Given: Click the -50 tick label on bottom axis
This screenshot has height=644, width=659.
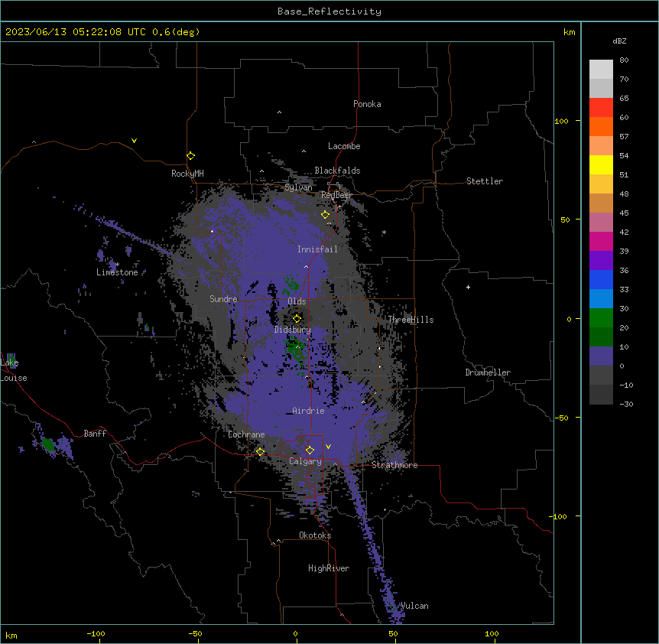Looking at the screenshot, I should tap(195, 633).
